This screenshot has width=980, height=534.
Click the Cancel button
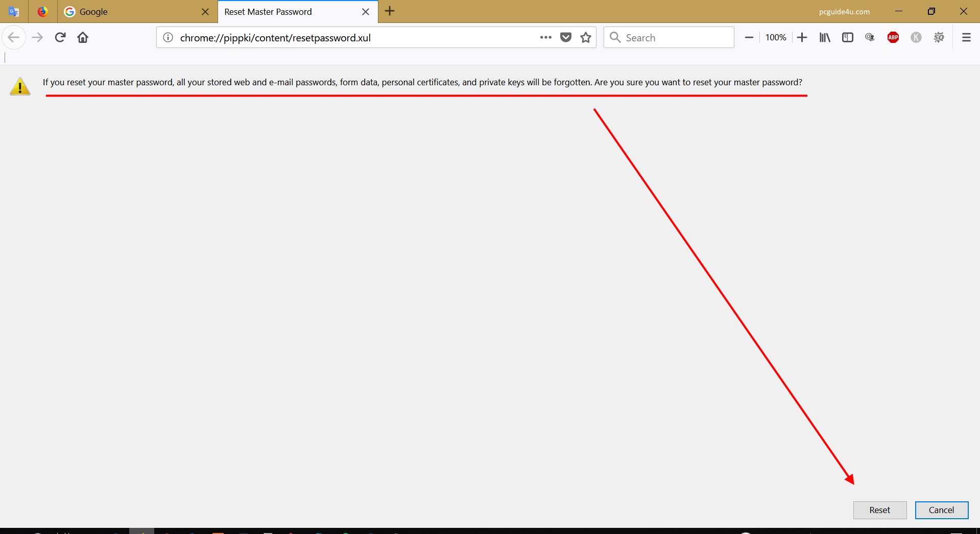click(941, 510)
